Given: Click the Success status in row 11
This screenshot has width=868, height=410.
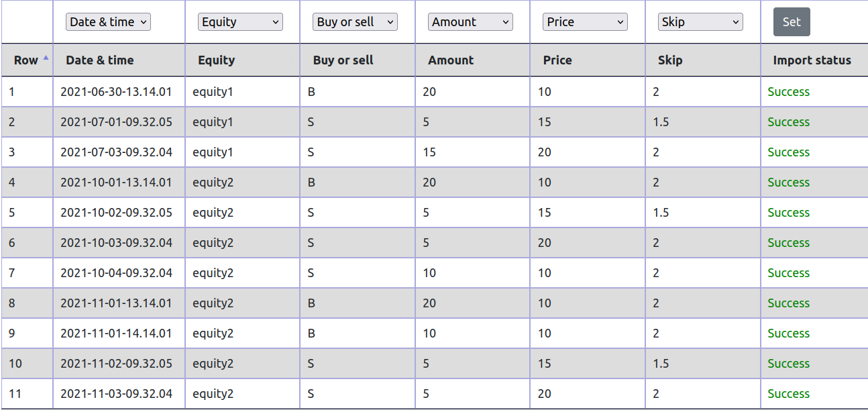Looking at the screenshot, I should (788, 394).
